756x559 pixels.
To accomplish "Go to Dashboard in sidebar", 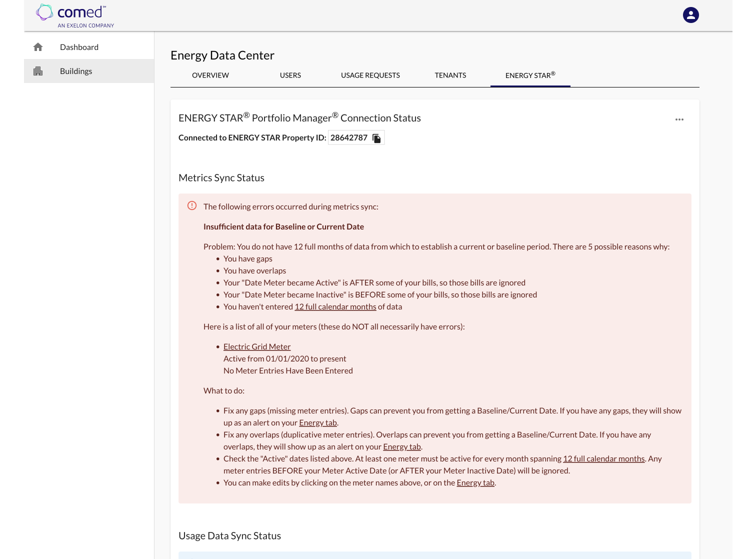I will (89, 47).
